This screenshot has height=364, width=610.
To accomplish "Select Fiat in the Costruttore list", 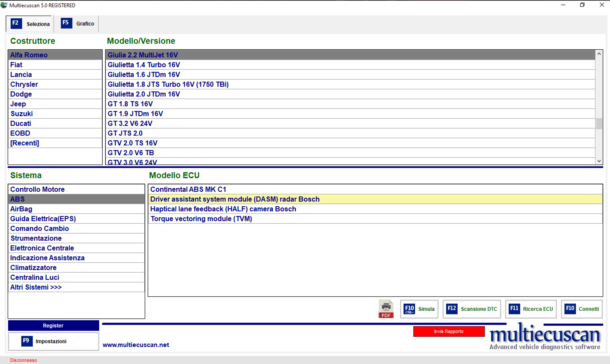I will pyautogui.click(x=16, y=65).
